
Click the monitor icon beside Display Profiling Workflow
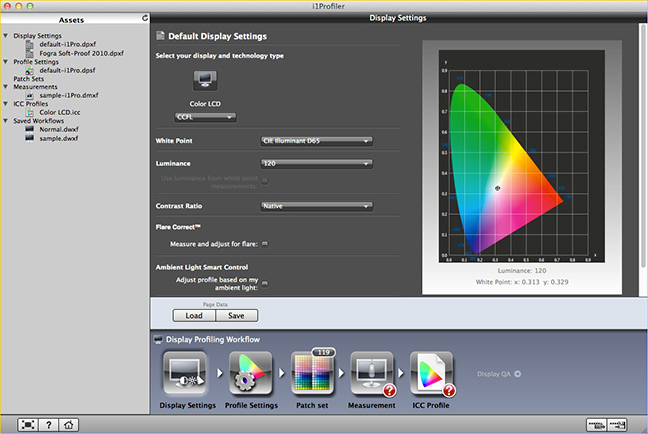[x=158, y=340]
